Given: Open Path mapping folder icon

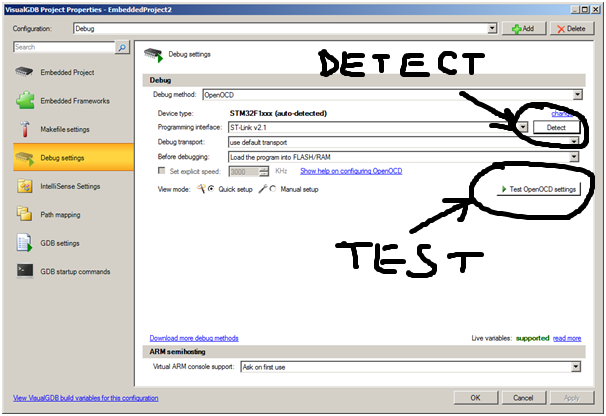Looking at the screenshot, I should (x=25, y=214).
